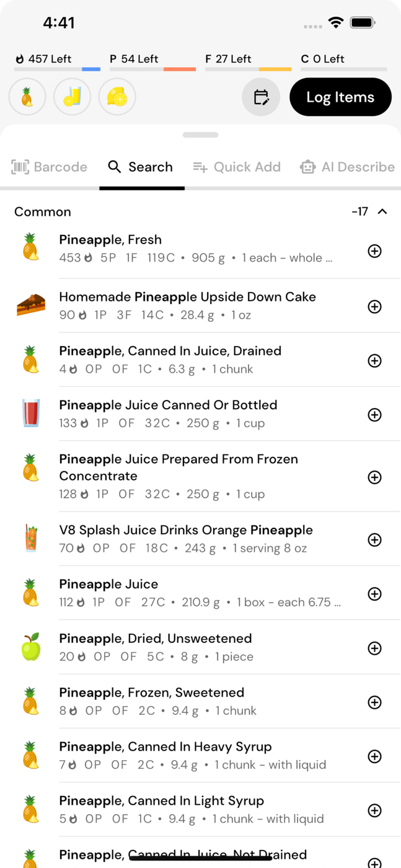Image resolution: width=401 pixels, height=868 pixels.
Task: Open the Quick Add tab
Action: [x=237, y=167]
